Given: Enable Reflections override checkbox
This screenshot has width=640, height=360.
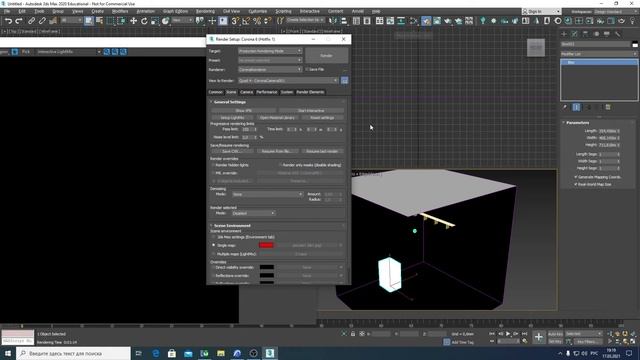Looking at the screenshot, I should [213, 276].
